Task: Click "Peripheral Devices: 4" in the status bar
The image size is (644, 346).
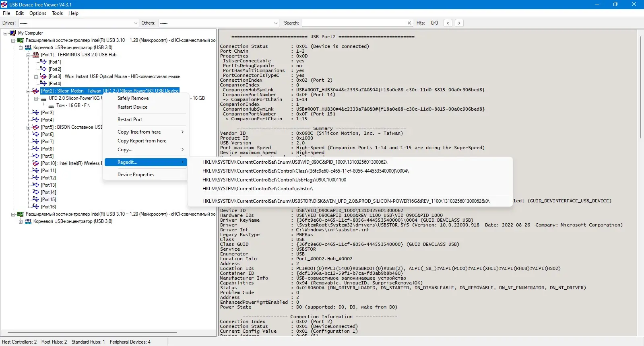Action: point(130,342)
